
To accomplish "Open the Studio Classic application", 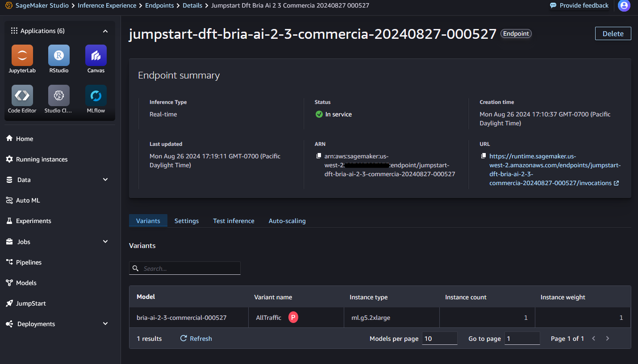I will (59, 95).
